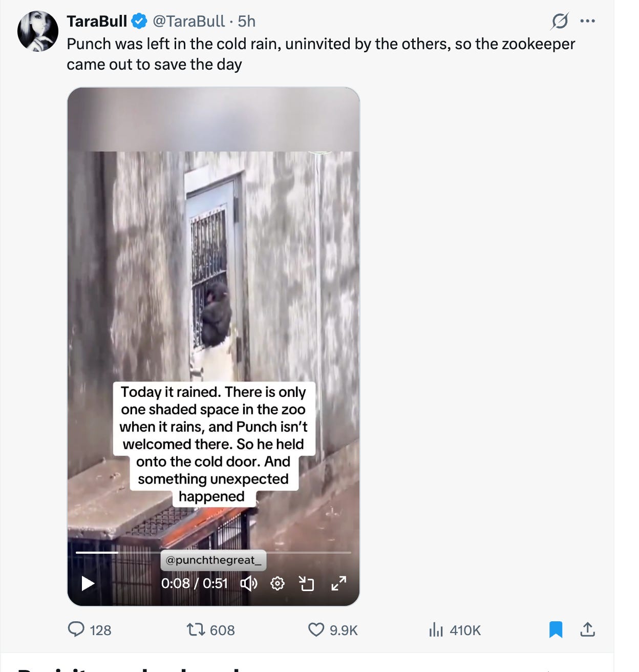Image resolution: width=639 pixels, height=672 pixels.
Task: Repost using the retweet arrows icon
Action: [x=196, y=629]
